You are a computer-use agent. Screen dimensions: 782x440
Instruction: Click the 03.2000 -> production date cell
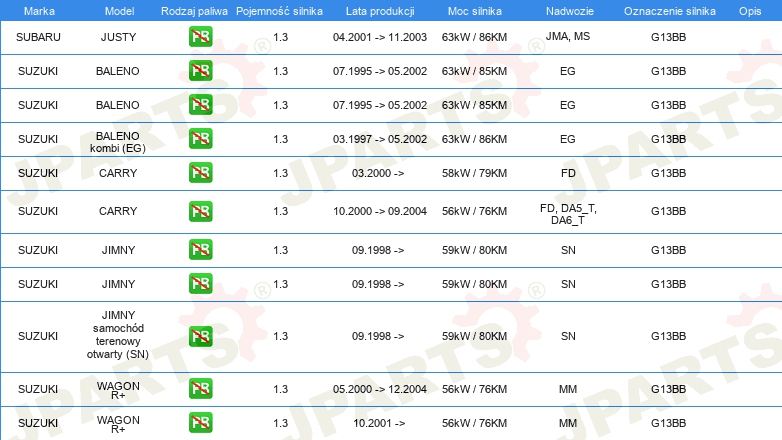[x=378, y=173]
